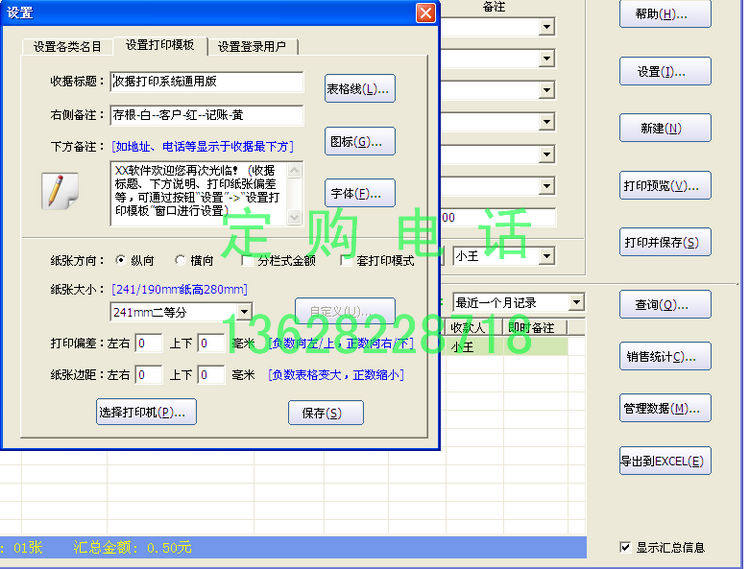Edit the 收据标题 input field
The image size is (750, 569).
(x=207, y=82)
